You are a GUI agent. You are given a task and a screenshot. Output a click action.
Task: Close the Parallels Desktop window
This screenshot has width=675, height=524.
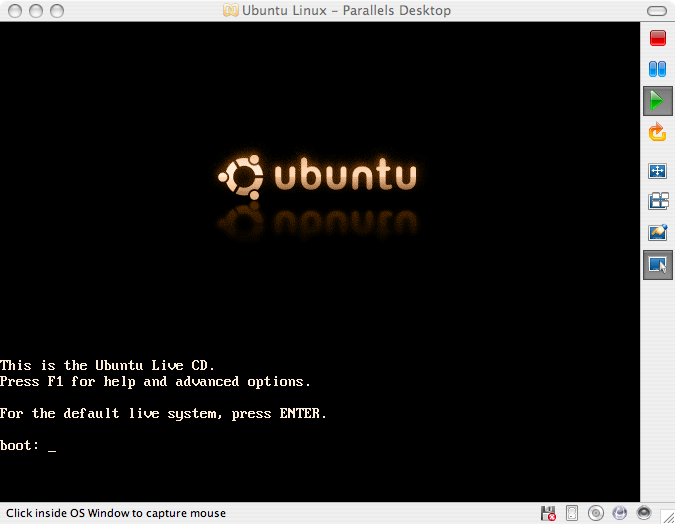coord(15,11)
